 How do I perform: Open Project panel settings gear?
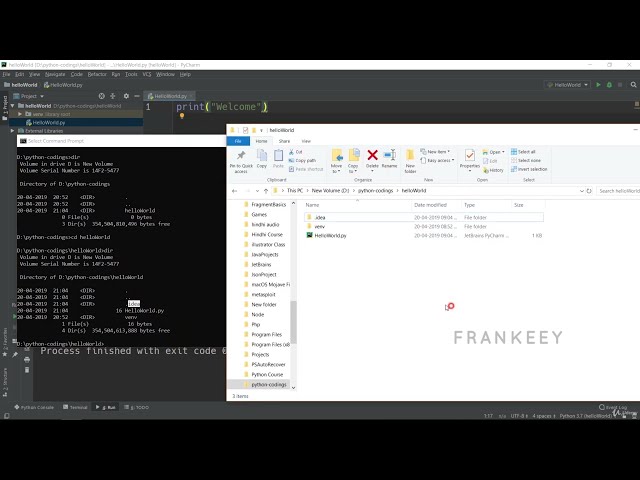(x=126, y=96)
